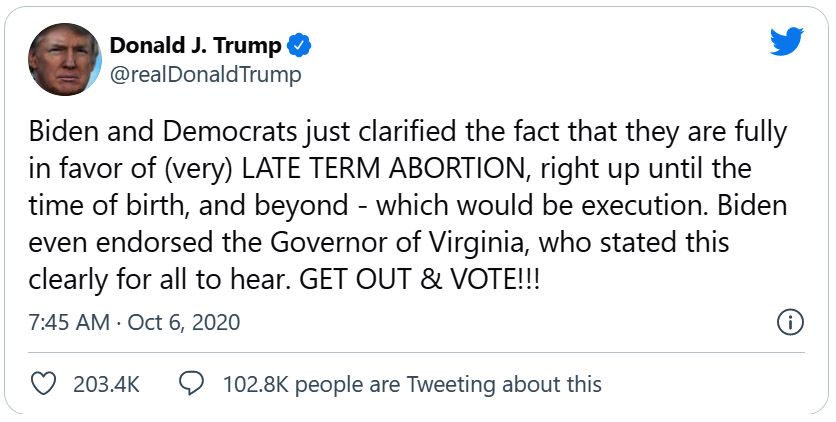This screenshot has width=836, height=422.
Task: Click the blue Twitter bird logo
Action: [x=786, y=41]
